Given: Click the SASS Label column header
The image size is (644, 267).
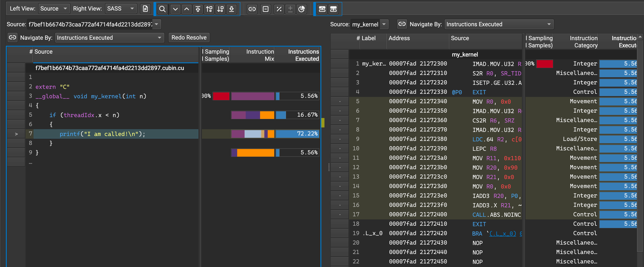Looking at the screenshot, I should (x=374, y=42).
